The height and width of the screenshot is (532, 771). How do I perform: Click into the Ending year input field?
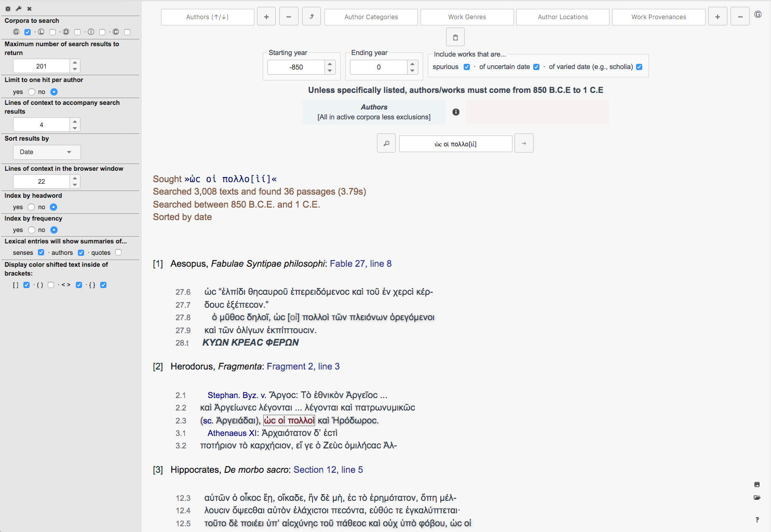click(378, 67)
